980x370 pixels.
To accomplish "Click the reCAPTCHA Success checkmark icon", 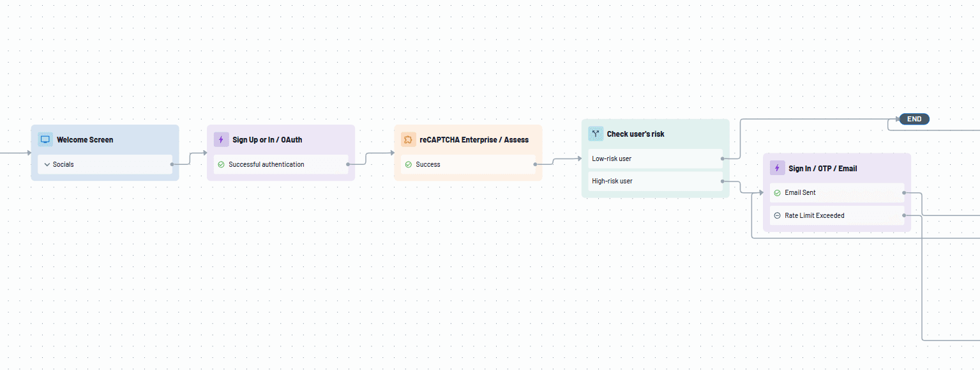I will (408, 164).
